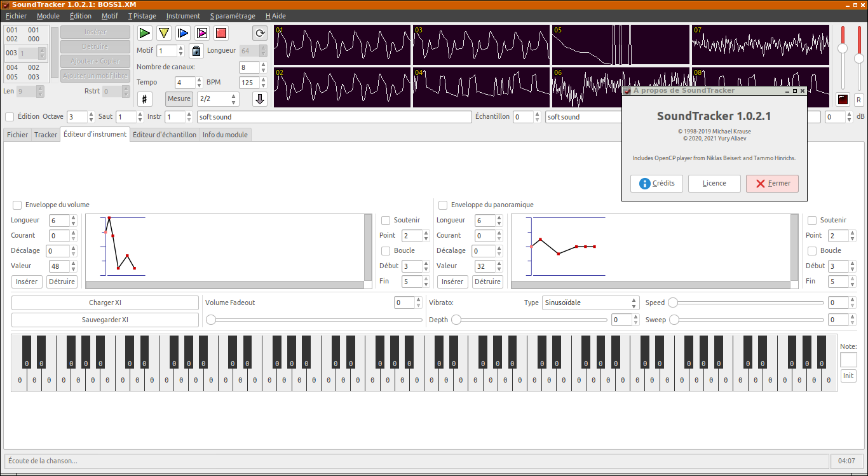Screen dimensions: 868x476
Task: Toggle the Enveloppe du panoramique checkbox
Action: [443, 205]
